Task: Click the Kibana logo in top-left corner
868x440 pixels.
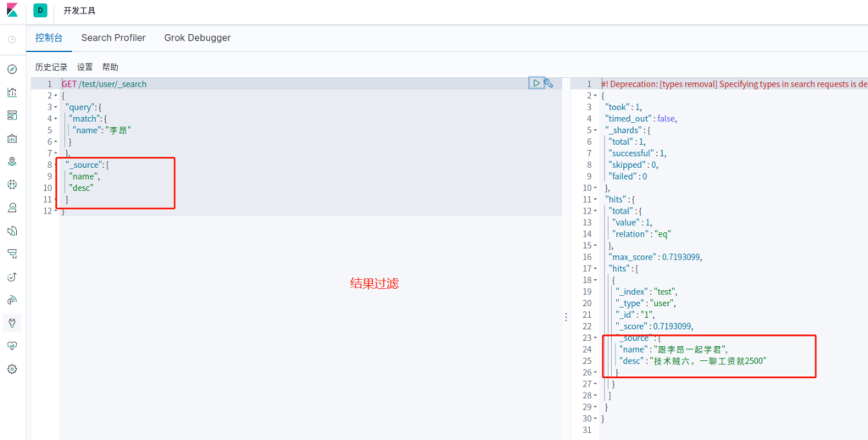Action: (x=12, y=10)
